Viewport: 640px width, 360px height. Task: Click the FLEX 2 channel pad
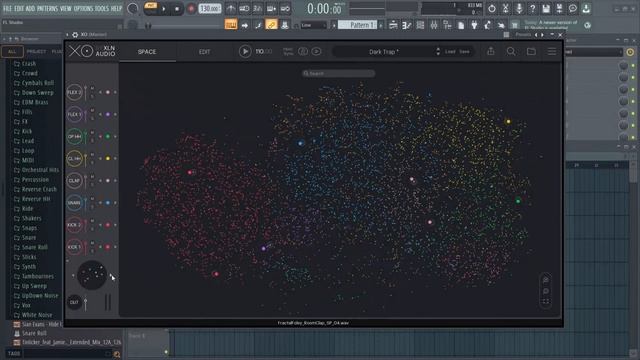click(74, 93)
